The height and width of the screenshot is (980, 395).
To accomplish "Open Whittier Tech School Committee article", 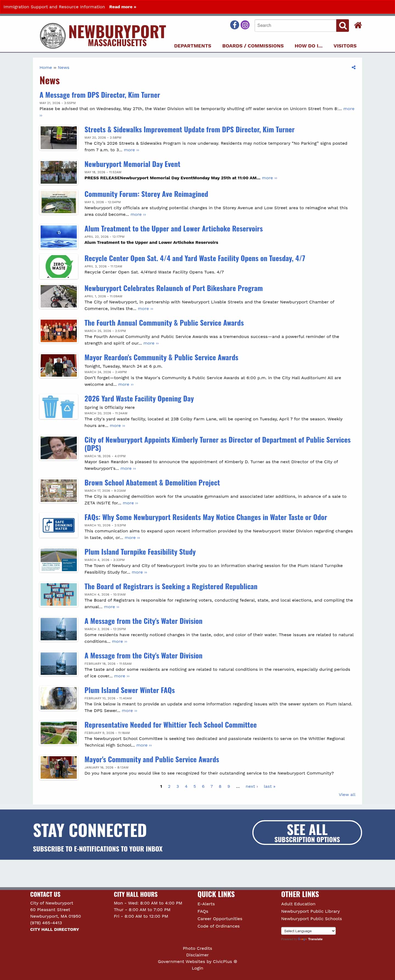I will [x=170, y=725].
